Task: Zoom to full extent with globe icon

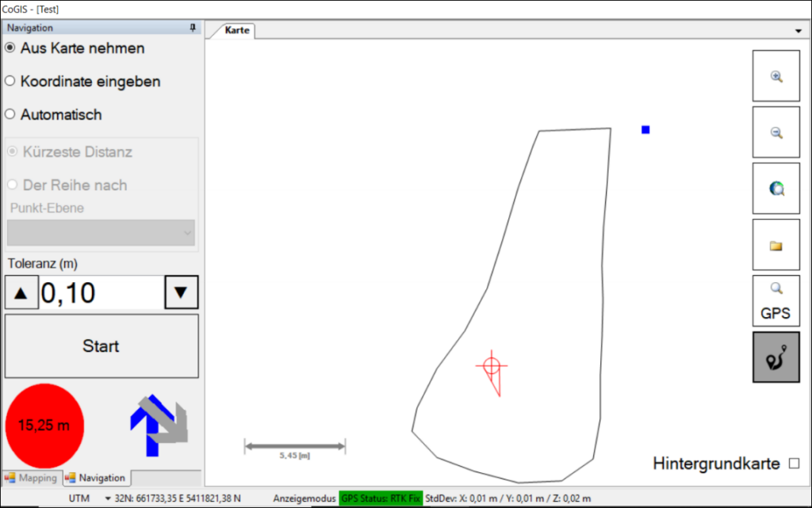Action: (776, 189)
